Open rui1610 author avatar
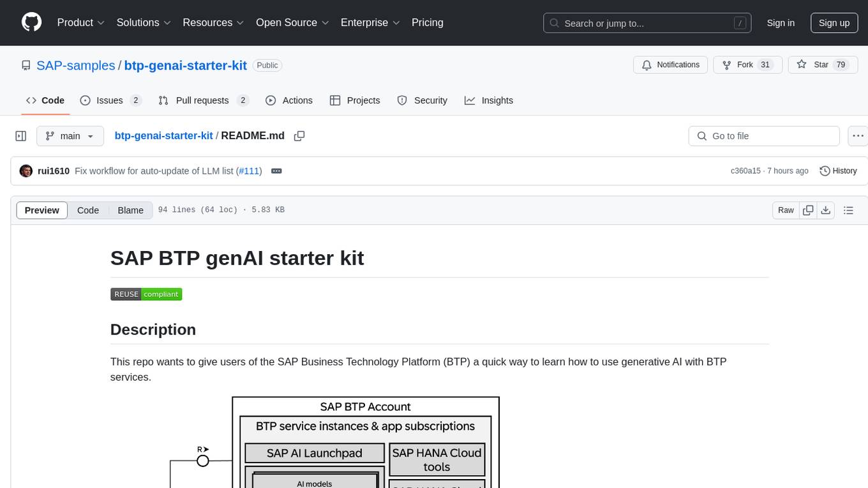The width and height of the screenshot is (868, 488). (x=26, y=171)
